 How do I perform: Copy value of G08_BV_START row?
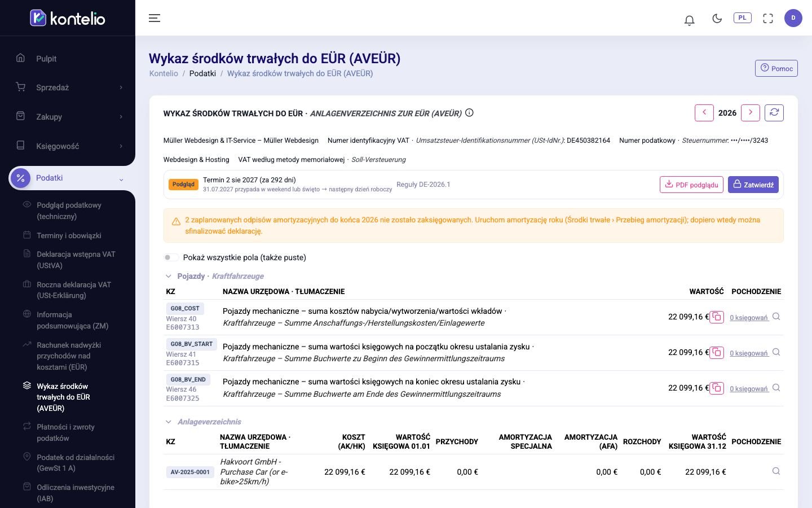tap(717, 353)
